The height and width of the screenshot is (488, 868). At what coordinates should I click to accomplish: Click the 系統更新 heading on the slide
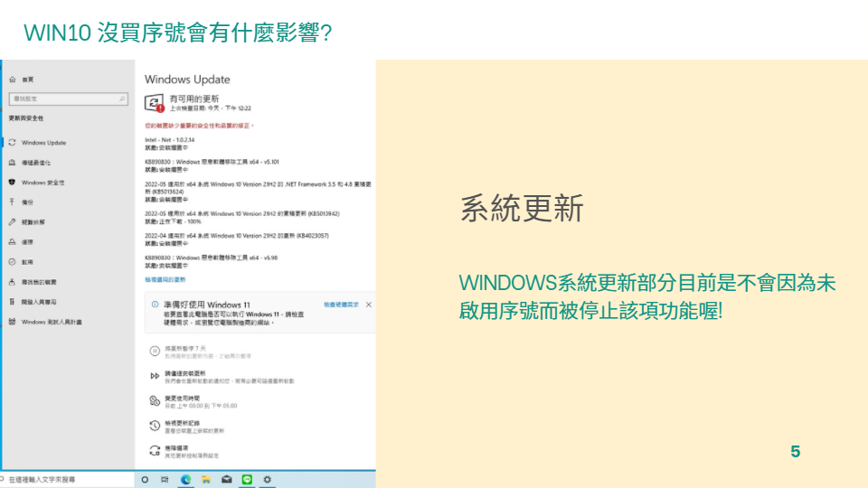click(522, 209)
